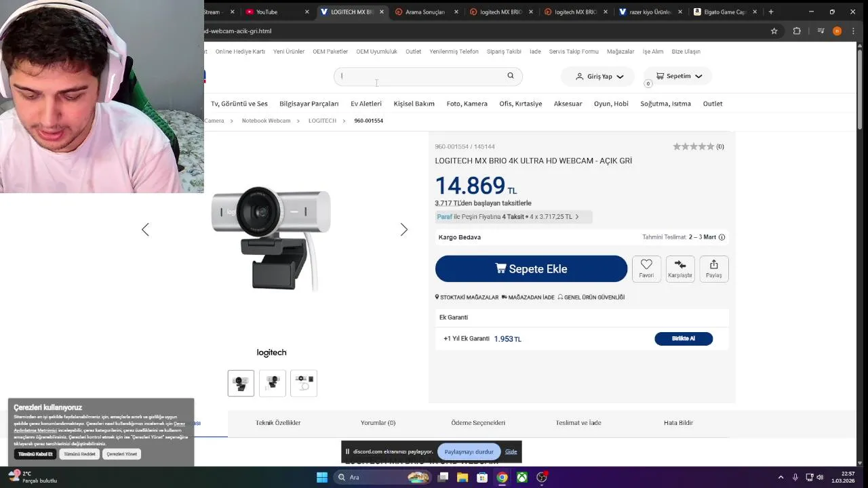Select first product thumbnail image
This screenshot has width=868, height=488.
[241, 383]
